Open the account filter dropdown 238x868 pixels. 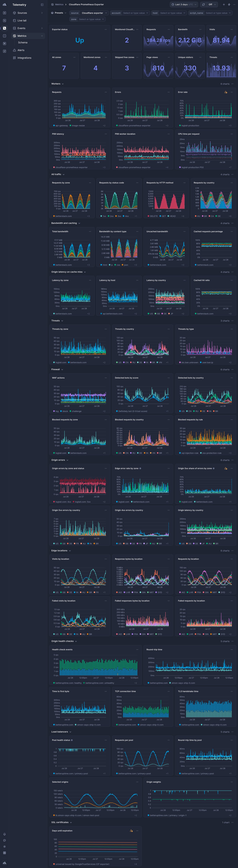[x=130, y=13]
